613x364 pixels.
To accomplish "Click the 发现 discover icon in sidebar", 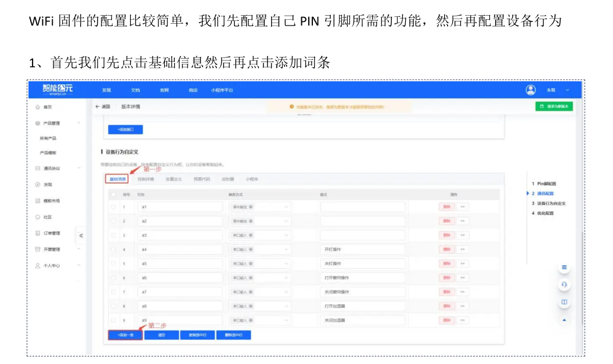I will 37,184.
